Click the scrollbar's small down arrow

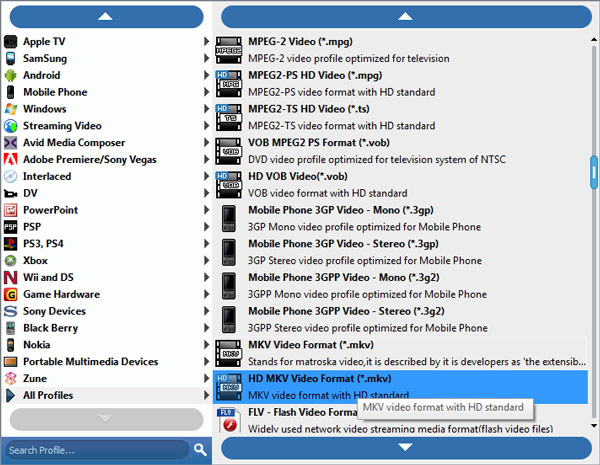(x=594, y=426)
